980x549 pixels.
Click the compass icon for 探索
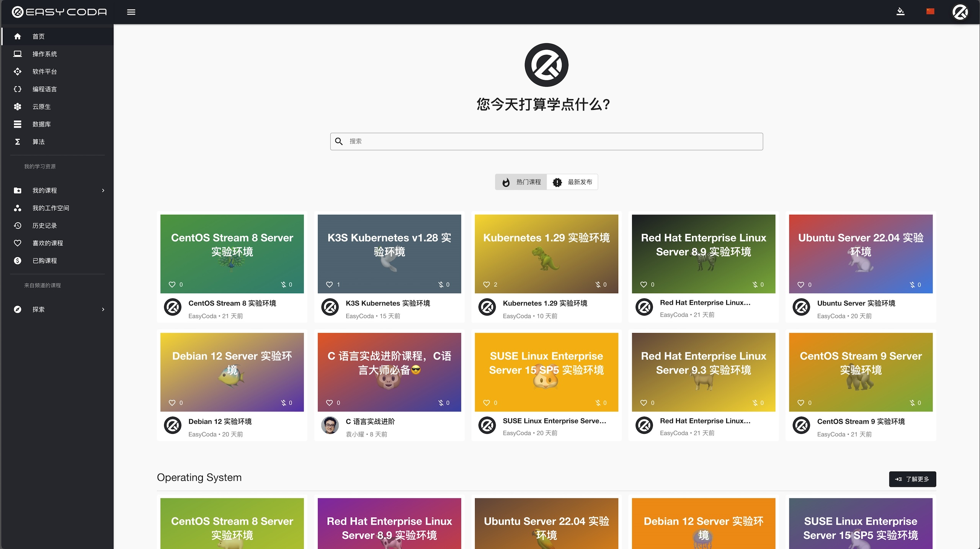coord(18,309)
